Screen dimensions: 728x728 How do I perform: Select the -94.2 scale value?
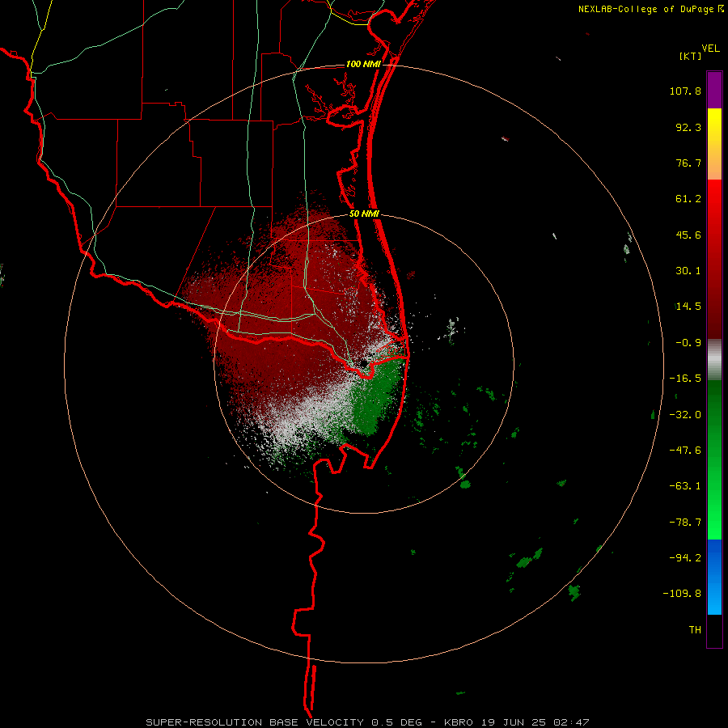pyautogui.click(x=685, y=557)
